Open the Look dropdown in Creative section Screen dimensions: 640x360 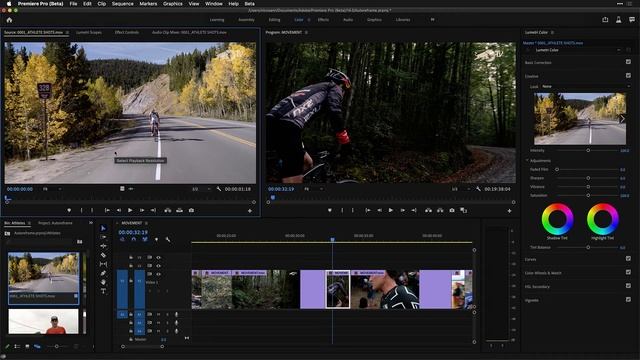click(586, 87)
